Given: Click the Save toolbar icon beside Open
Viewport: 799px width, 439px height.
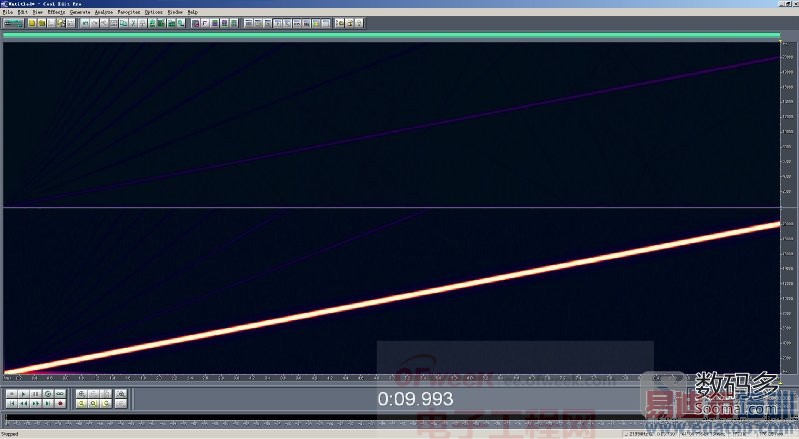Looking at the screenshot, I should pos(51,23).
